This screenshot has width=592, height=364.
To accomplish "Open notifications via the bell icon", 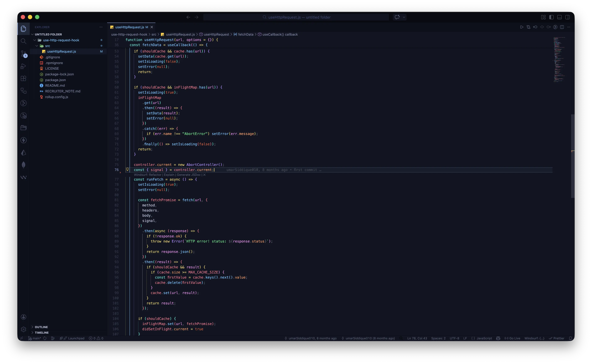I will point(571,338).
